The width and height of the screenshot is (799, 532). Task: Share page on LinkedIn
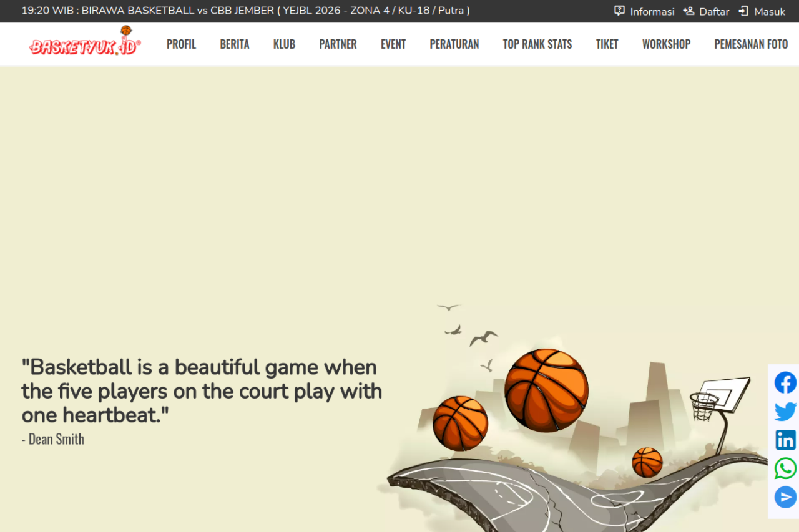click(785, 440)
